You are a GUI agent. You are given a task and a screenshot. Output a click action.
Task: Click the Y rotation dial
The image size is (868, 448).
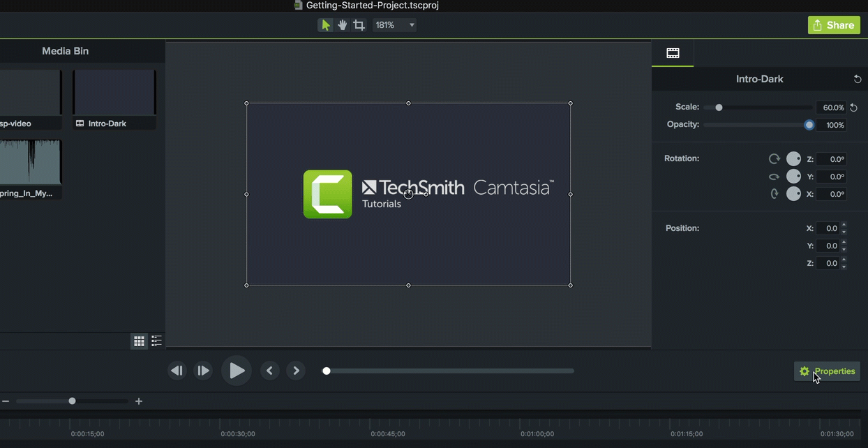pos(793,177)
